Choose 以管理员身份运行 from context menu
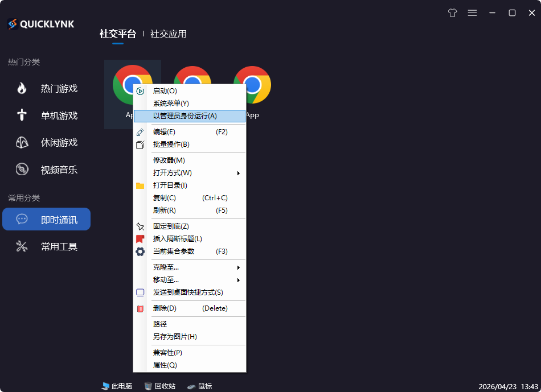 click(188, 116)
